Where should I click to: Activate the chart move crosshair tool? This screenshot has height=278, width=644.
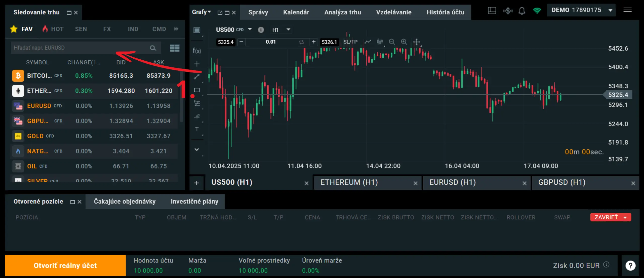pos(416,42)
